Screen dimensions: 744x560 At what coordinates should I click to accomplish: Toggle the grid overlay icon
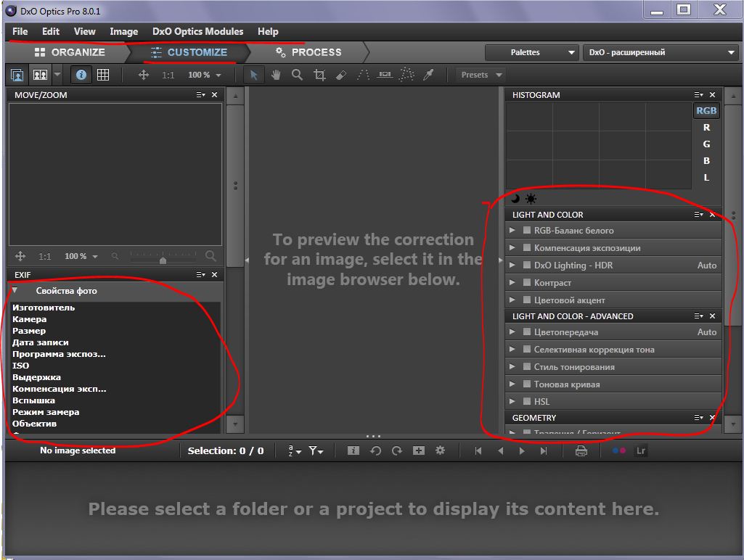click(x=103, y=75)
